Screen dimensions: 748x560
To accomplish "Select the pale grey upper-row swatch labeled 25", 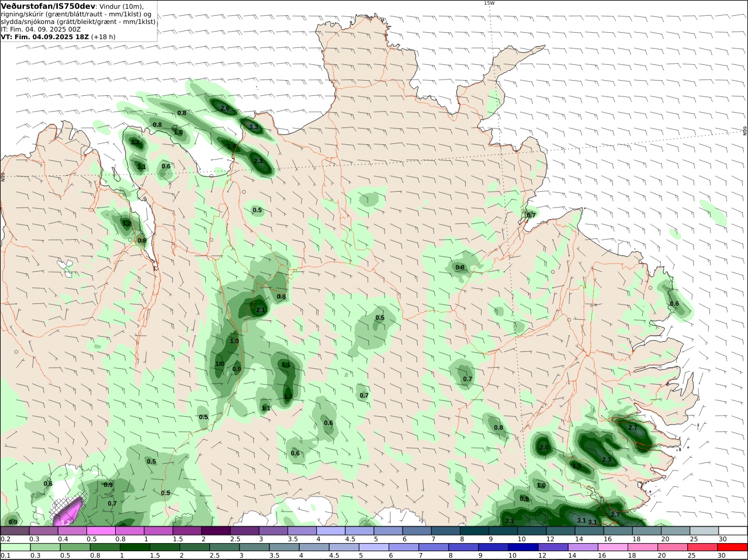I will coord(704,530).
